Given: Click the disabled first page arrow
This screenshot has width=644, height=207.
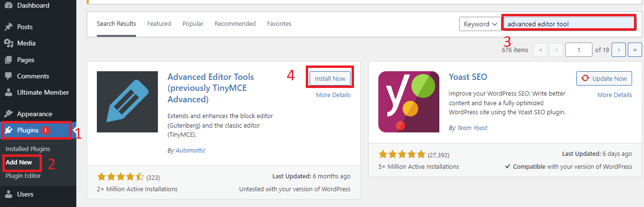Looking at the screenshot, I should pos(540,49).
